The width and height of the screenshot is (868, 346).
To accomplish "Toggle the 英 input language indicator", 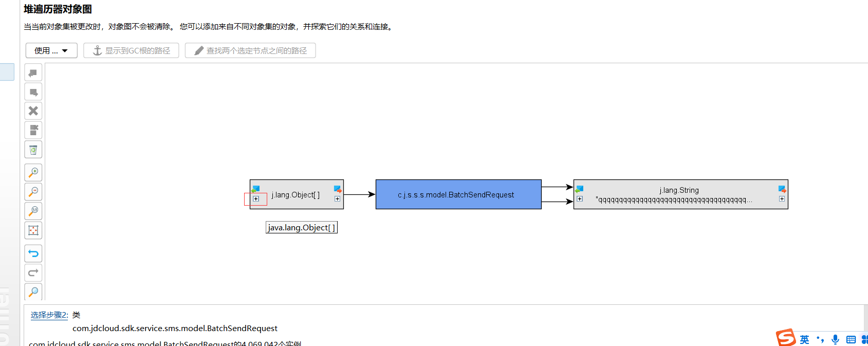I will (x=804, y=340).
